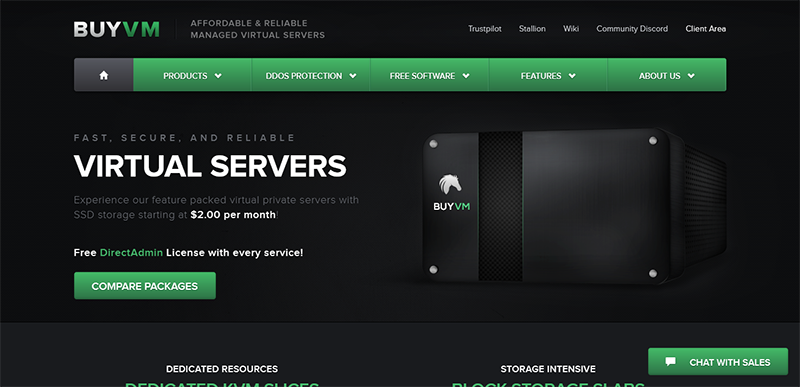Click the Dedicated Resources heading
The width and height of the screenshot is (800, 387).
pos(222,369)
